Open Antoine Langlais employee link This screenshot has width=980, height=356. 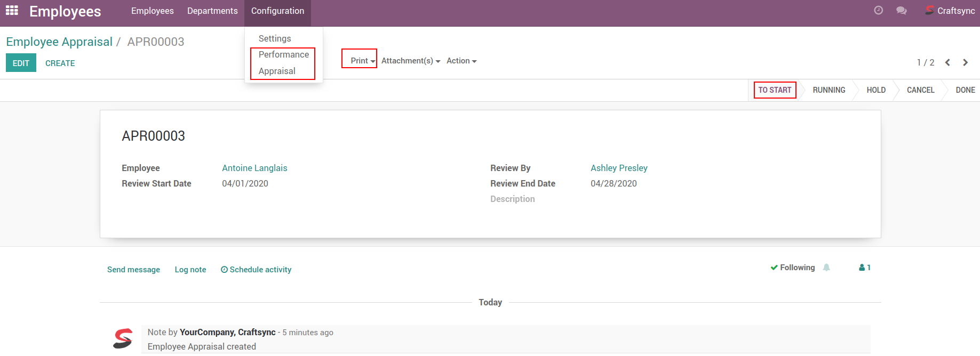(x=254, y=168)
